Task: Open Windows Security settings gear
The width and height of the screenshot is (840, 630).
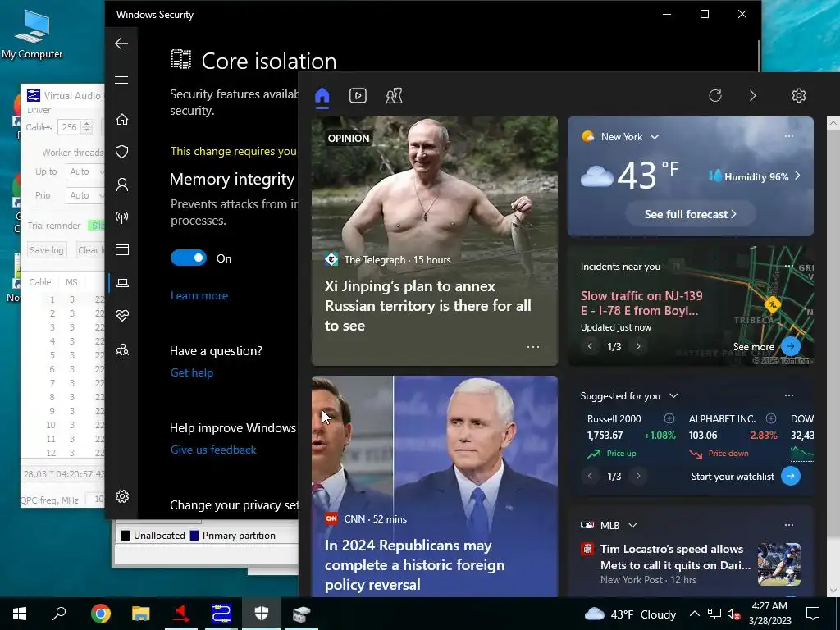Action: (x=122, y=496)
